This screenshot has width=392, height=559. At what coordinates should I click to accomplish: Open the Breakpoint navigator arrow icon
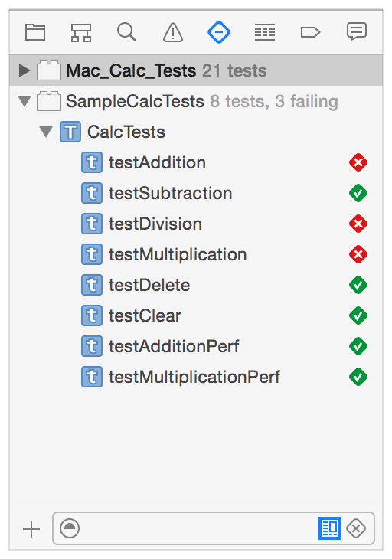310,32
